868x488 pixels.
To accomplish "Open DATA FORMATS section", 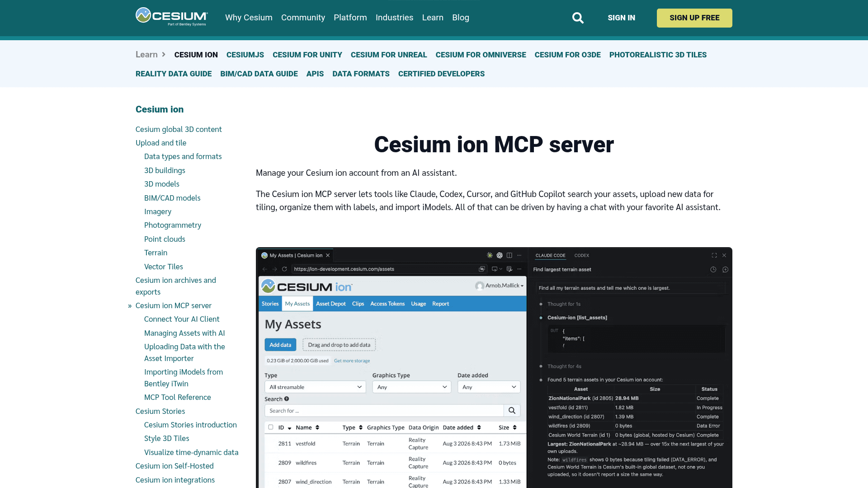I will point(361,74).
